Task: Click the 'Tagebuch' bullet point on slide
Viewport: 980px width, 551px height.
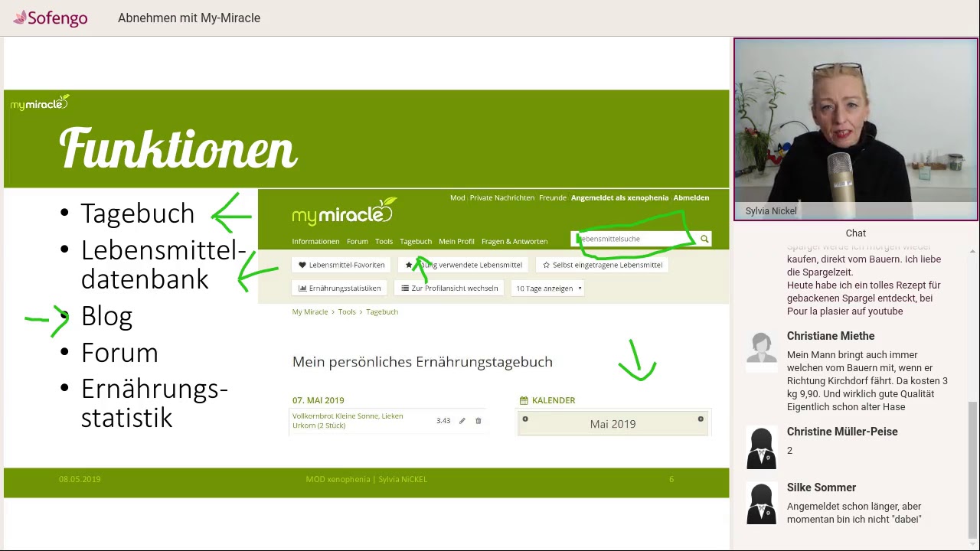Action: click(x=137, y=214)
